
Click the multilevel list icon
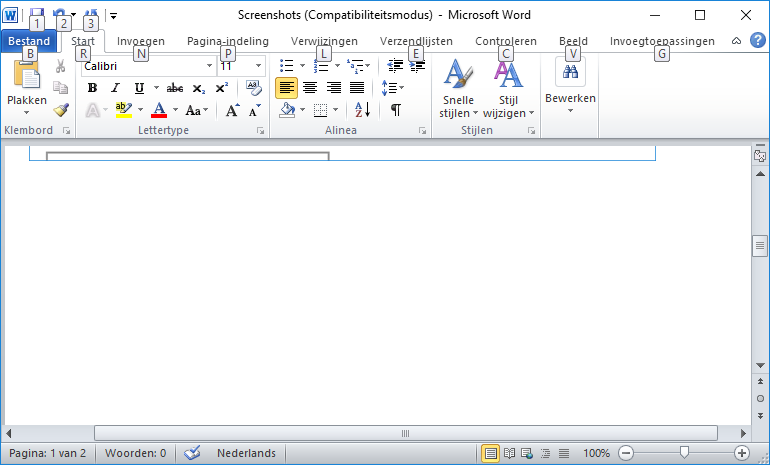coord(355,66)
